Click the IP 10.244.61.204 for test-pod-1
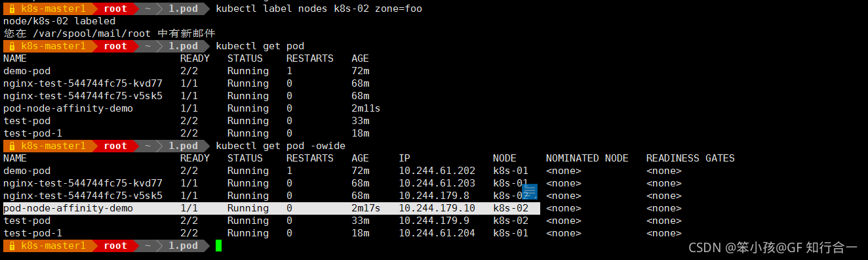This screenshot has width=868, height=260. [437, 233]
